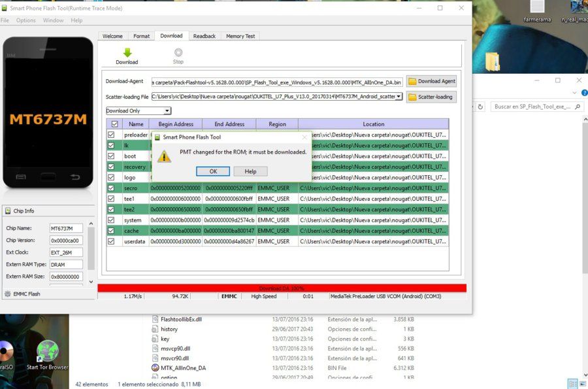Click the Flash Tool title bar app icon

pyautogui.click(x=5, y=8)
